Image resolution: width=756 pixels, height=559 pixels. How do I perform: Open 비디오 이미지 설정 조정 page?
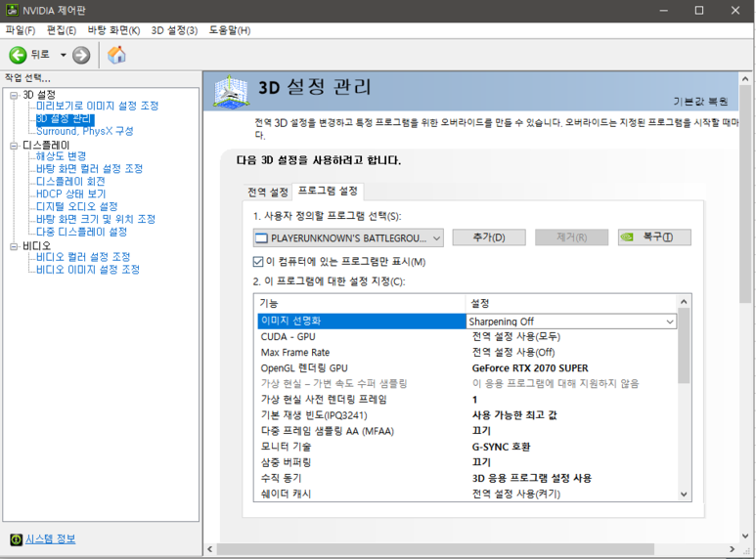[x=88, y=270]
